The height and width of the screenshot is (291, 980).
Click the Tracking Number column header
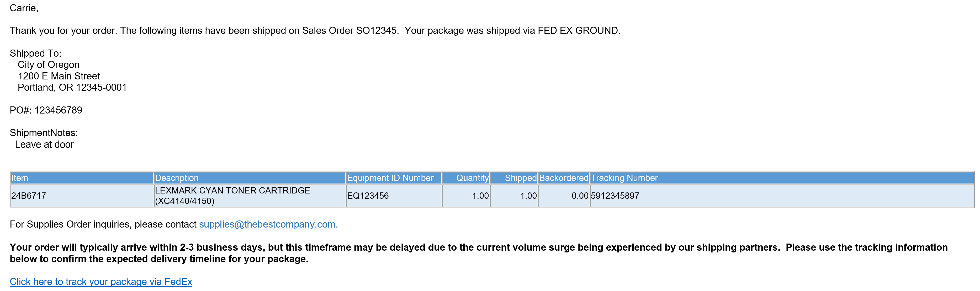coord(782,178)
